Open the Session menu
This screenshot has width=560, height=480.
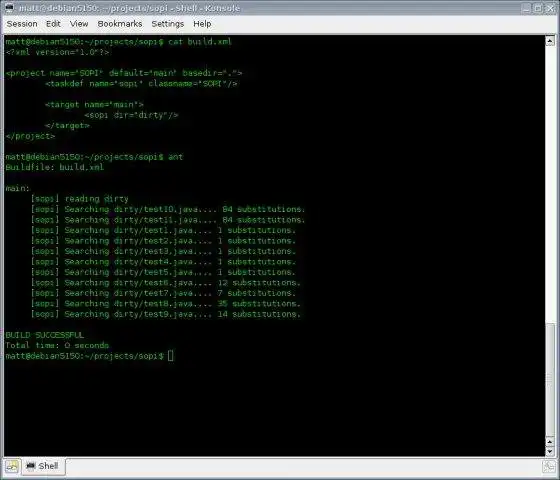(22, 24)
